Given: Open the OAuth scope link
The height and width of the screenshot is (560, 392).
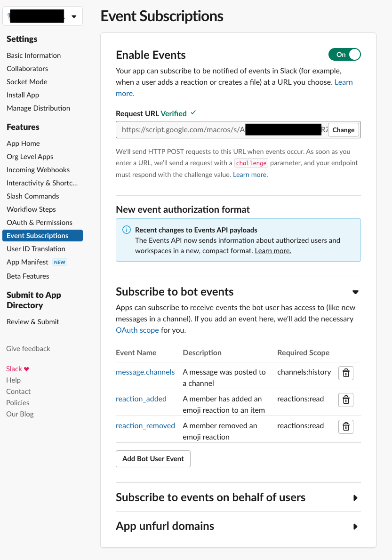Looking at the screenshot, I should click(x=137, y=330).
